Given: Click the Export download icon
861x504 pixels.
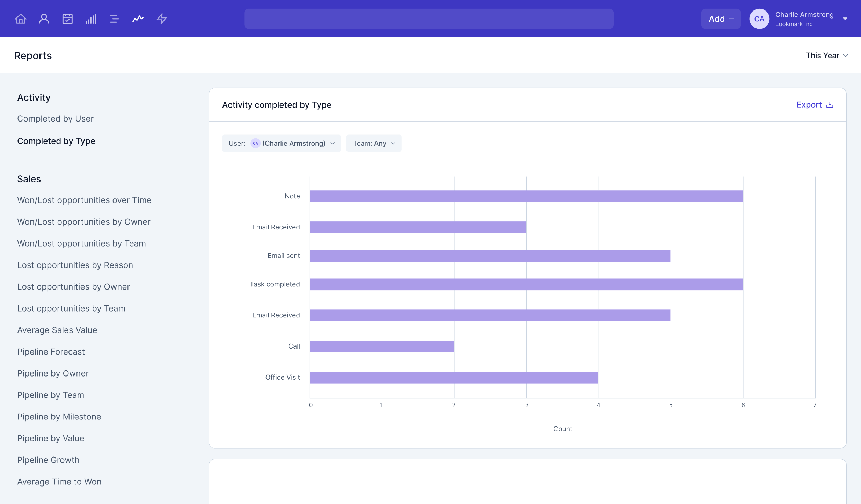Looking at the screenshot, I should (x=831, y=104).
